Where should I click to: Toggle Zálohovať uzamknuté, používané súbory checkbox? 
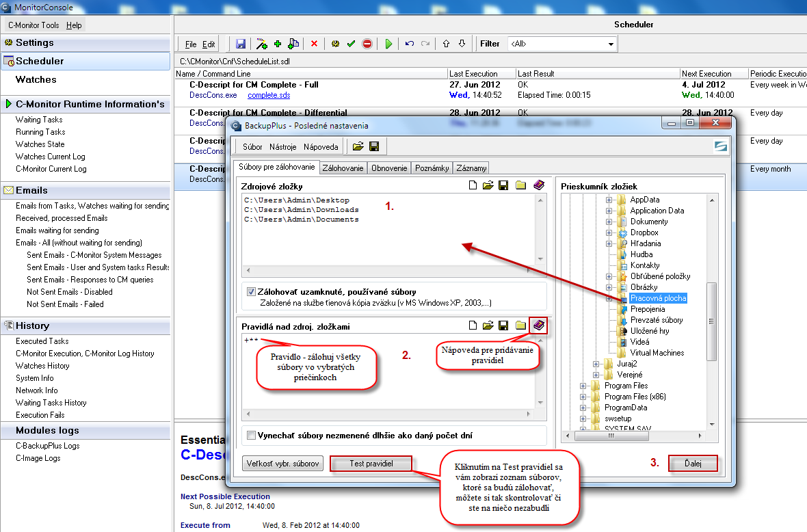[251, 292]
